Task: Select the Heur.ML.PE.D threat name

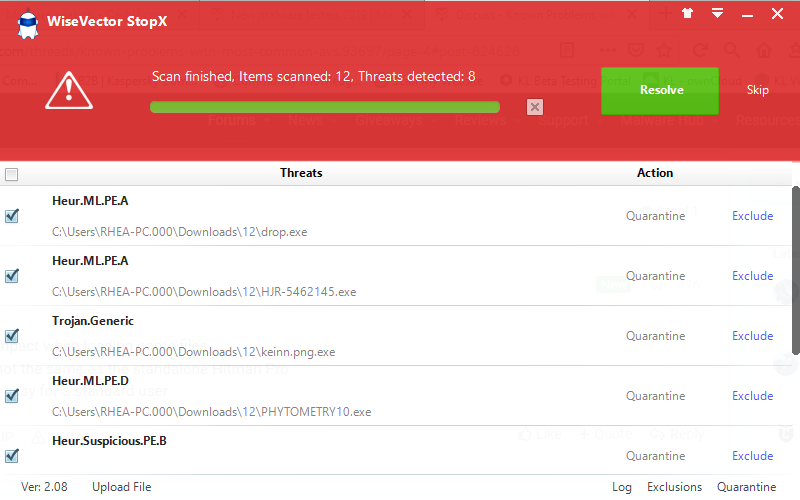Action: 90,381
